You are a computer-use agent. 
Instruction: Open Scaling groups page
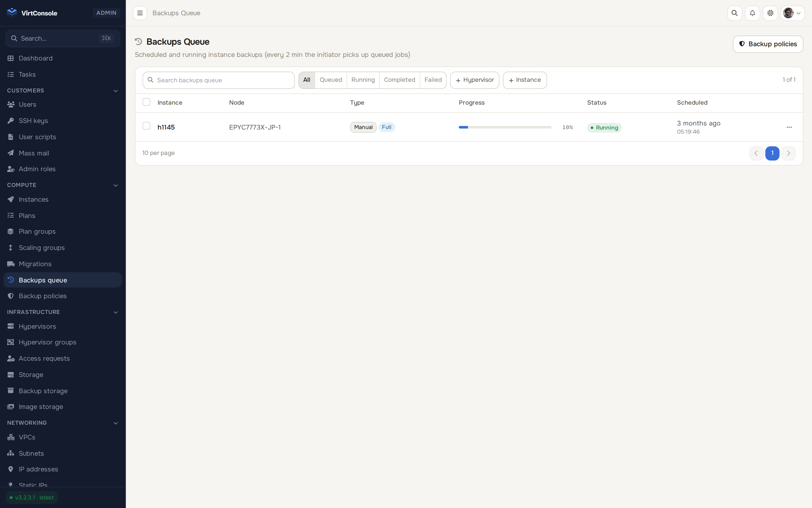pos(63,248)
